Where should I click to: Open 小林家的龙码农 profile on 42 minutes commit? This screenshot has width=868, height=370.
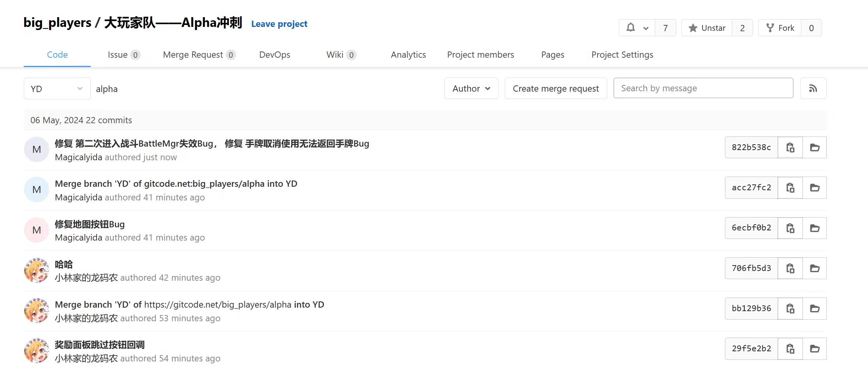[x=86, y=278]
